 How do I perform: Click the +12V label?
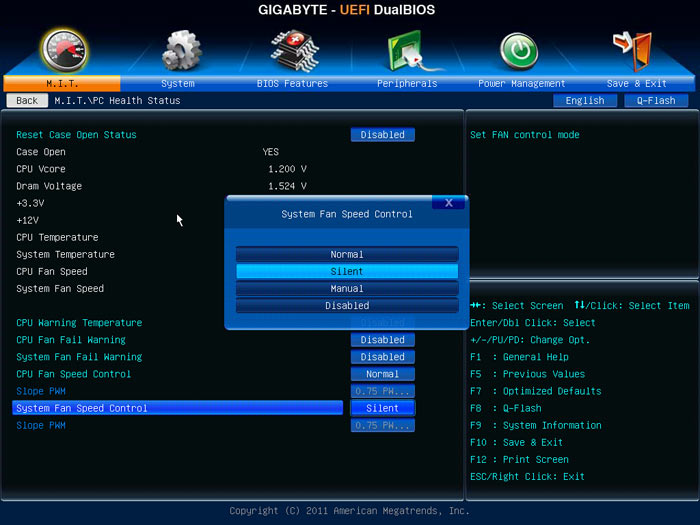click(x=28, y=220)
